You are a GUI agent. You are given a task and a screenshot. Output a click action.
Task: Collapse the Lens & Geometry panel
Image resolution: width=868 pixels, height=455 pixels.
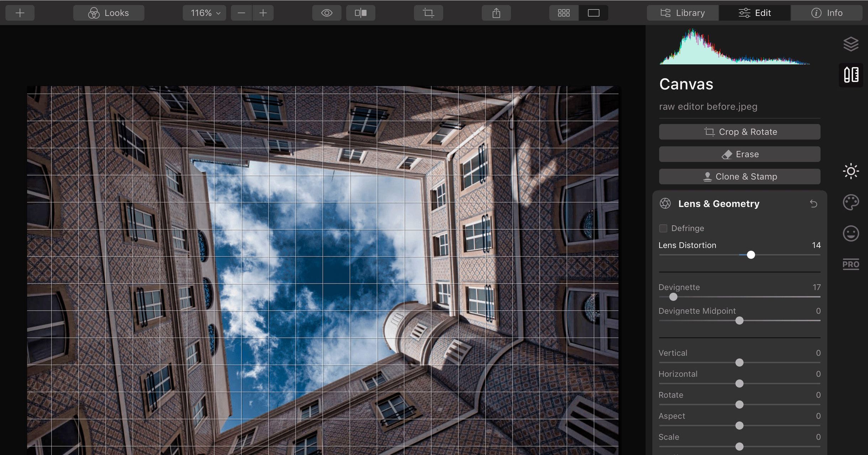[x=718, y=203]
